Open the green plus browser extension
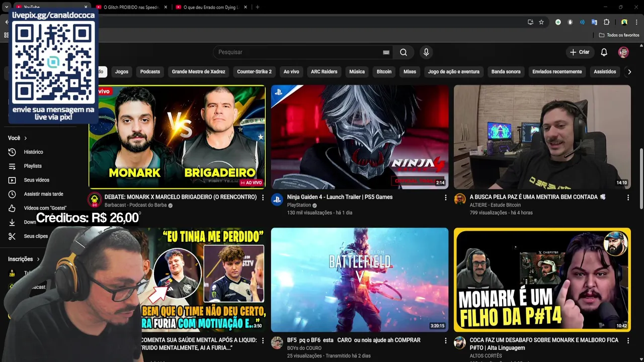The image size is (644, 362). tap(558, 22)
